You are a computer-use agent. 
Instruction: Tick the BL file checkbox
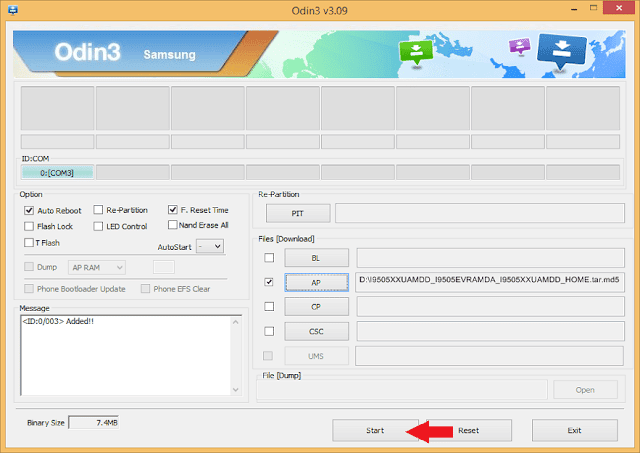tap(269, 258)
